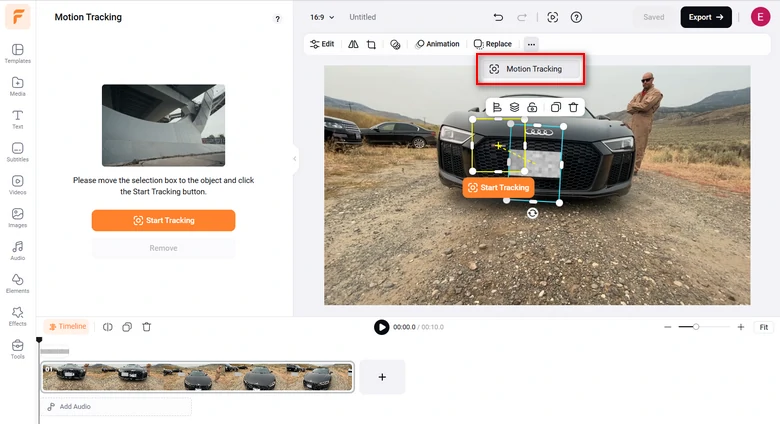Screen dimensions: 780x424
Task: Click the Untitled project name field
Action: (363, 17)
